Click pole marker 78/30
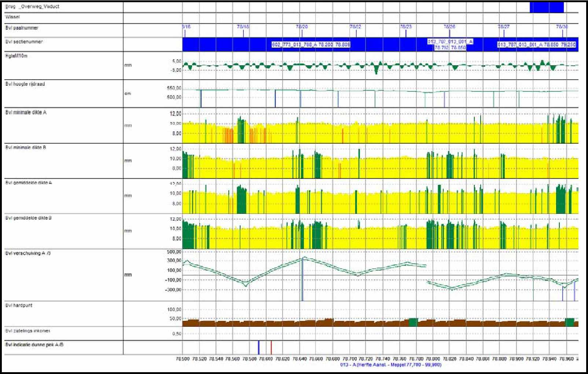Screen dimensions: 588x374 [x=562, y=27]
